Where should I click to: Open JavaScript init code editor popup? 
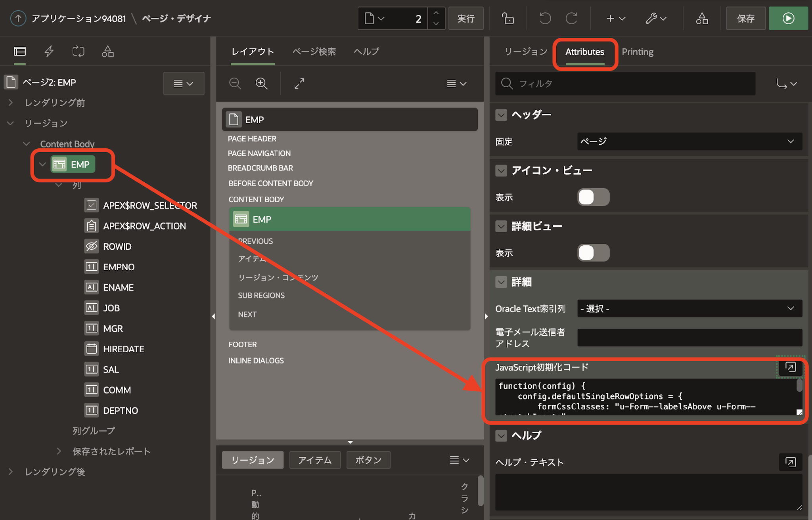[790, 367]
